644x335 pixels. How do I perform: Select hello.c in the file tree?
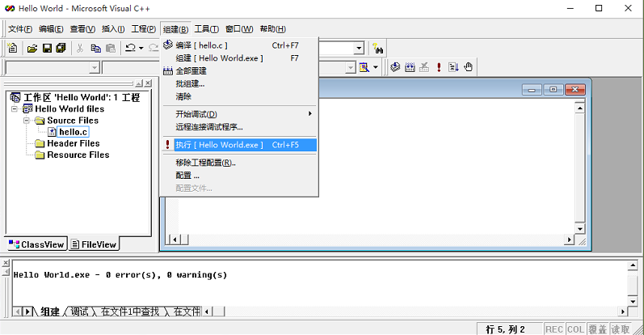73,132
